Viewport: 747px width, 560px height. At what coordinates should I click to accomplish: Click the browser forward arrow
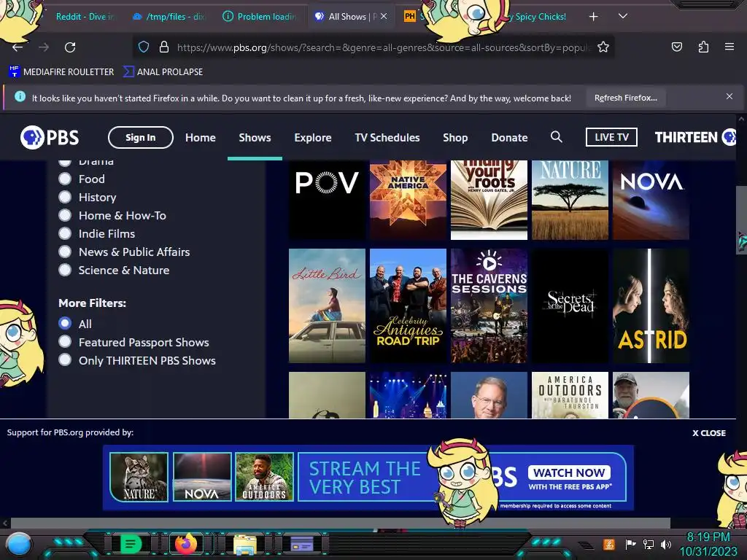click(44, 47)
